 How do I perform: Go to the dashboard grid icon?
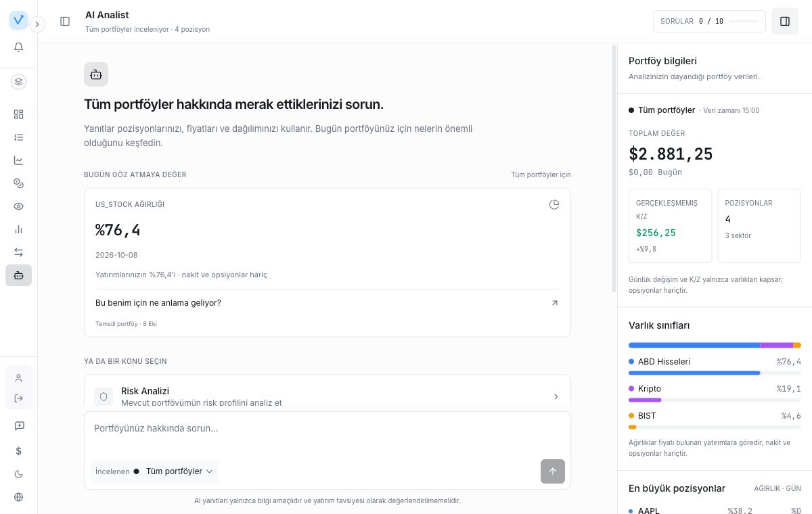pyautogui.click(x=18, y=114)
